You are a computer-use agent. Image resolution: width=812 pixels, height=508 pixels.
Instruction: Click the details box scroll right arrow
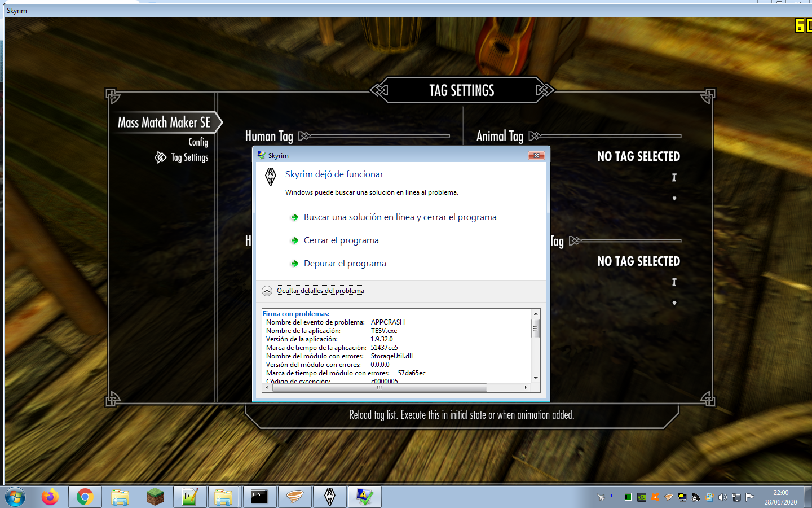point(526,388)
